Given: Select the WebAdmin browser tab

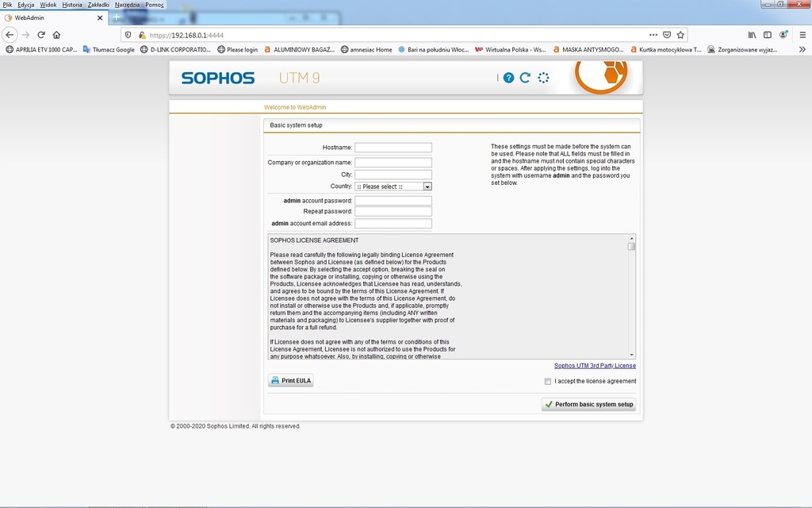Looking at the screenshot, I should tap(54, 17).
